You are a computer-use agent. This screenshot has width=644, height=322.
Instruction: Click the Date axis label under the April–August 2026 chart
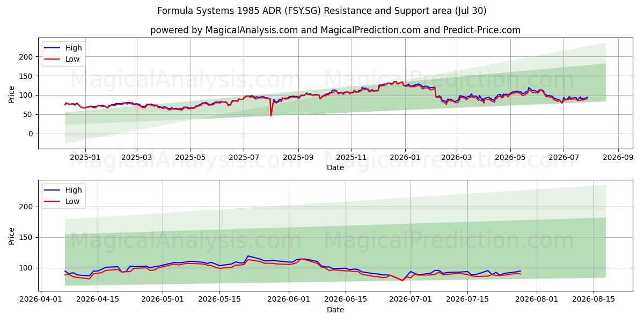335,310
